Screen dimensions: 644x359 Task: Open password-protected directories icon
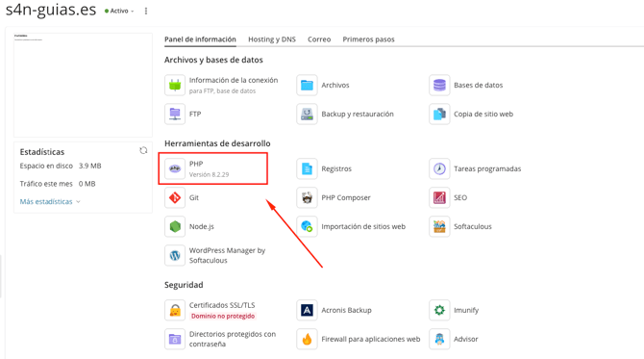(x=175, y=339)
